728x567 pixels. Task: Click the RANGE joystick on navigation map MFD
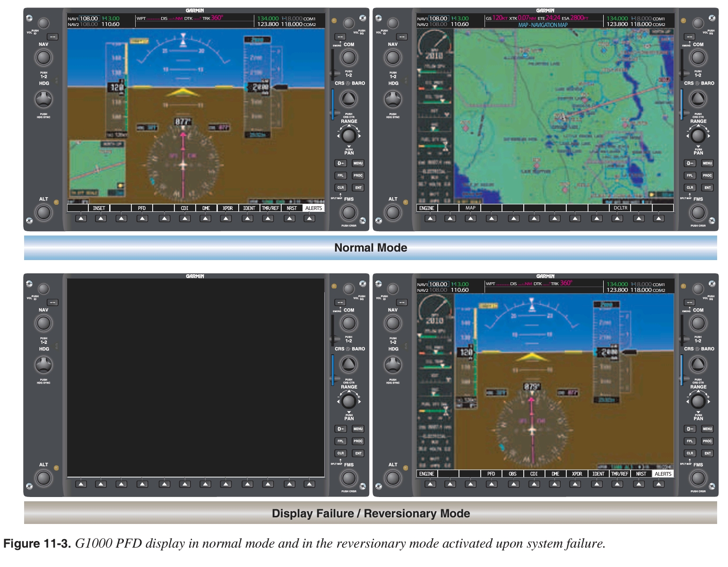(x=698, y=136)
